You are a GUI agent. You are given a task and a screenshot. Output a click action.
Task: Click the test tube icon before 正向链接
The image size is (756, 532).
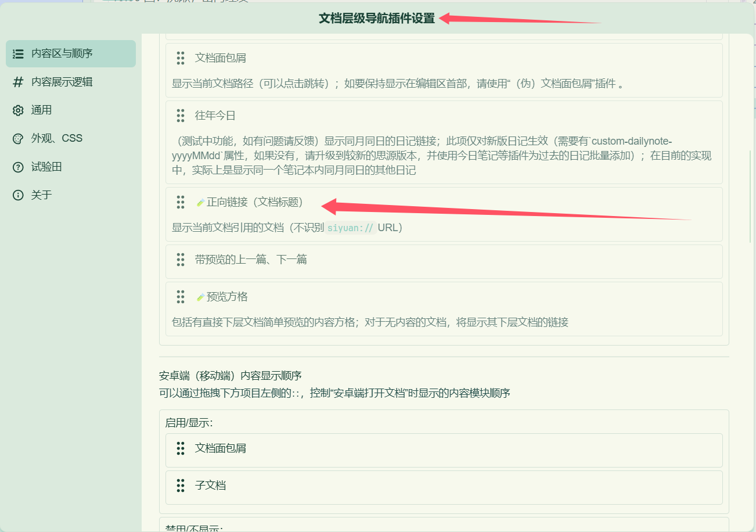(200, 202)
